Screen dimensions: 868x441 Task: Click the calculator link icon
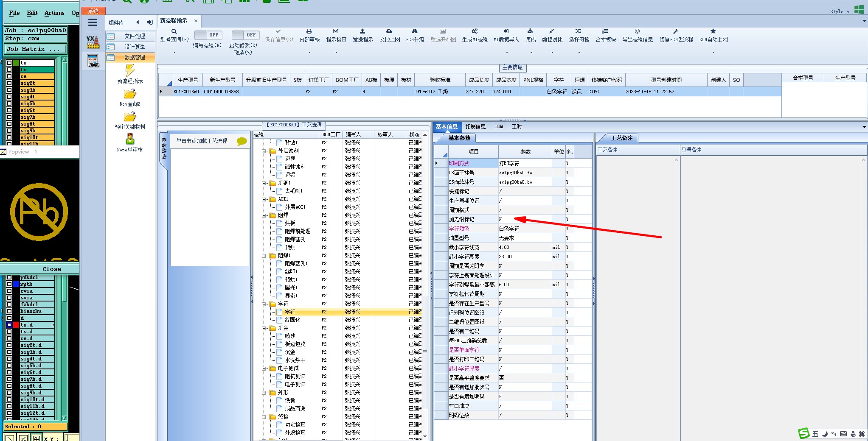(93, 61)
